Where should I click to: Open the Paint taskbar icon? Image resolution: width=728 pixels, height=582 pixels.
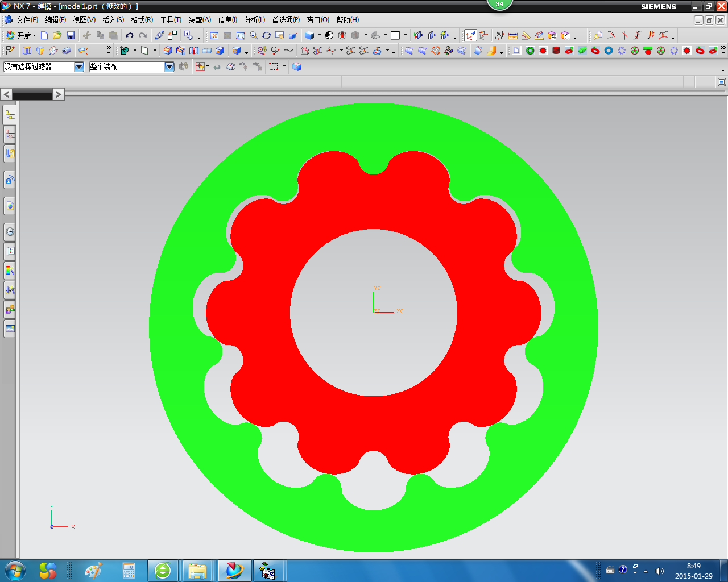click(x=93, y=571)
